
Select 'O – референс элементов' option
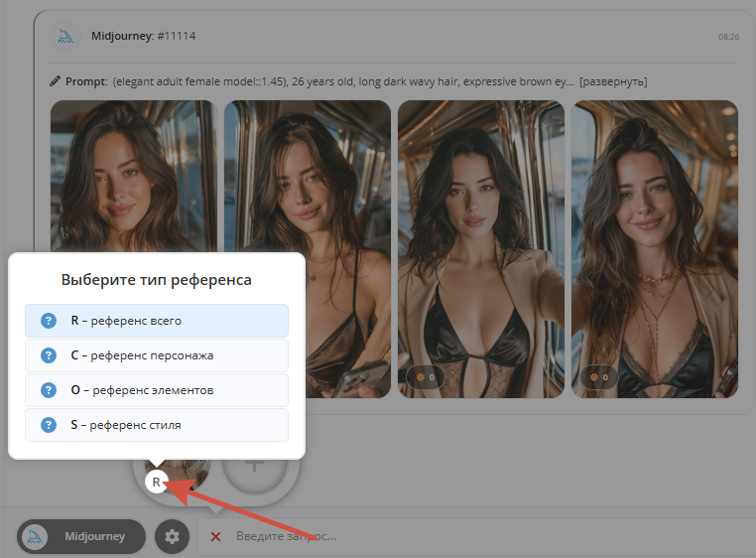157,390
